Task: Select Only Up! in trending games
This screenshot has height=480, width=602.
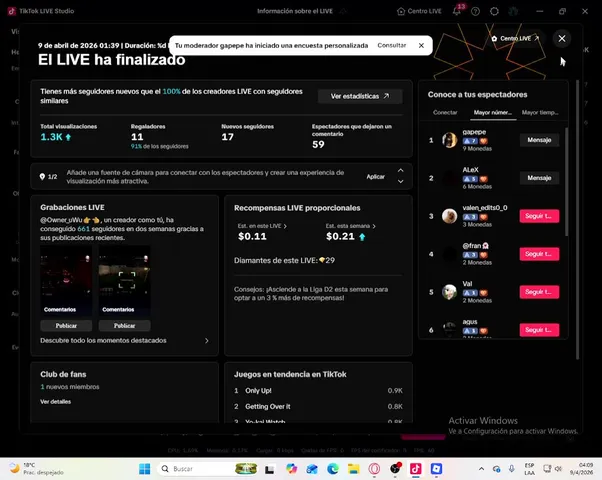Action: pyautogui.click(x=318, y=391)
